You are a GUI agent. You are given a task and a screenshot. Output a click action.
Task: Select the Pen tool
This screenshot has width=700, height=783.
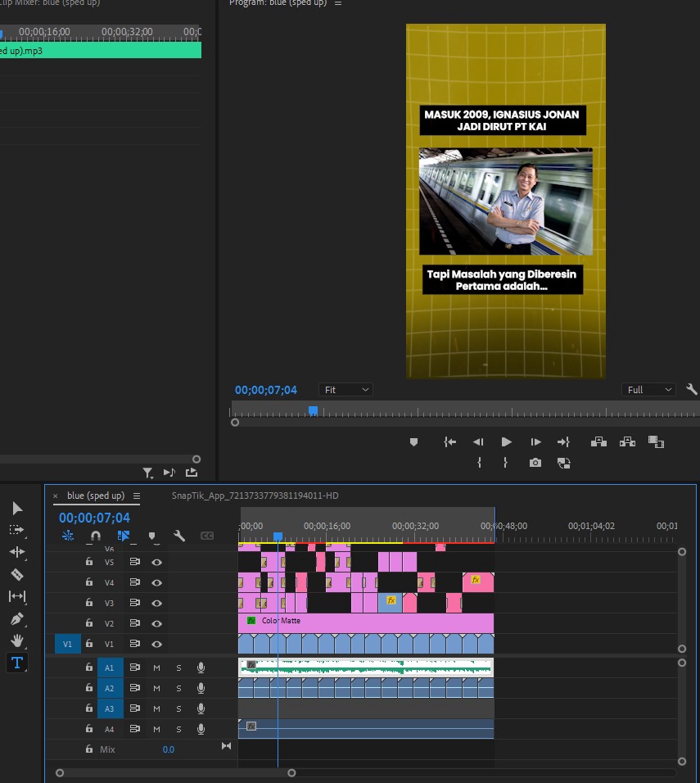point(16,618)
